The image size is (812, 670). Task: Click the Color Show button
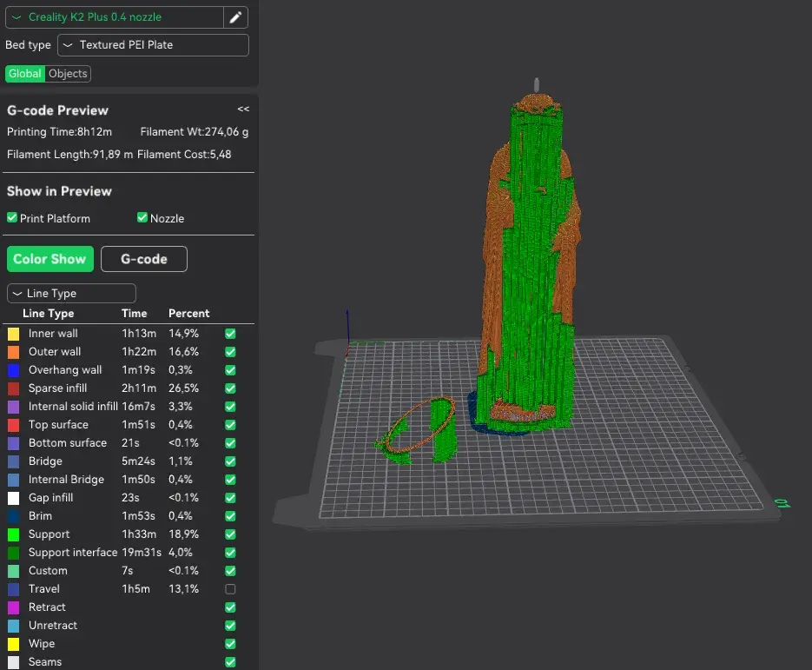tap(50, 259)
